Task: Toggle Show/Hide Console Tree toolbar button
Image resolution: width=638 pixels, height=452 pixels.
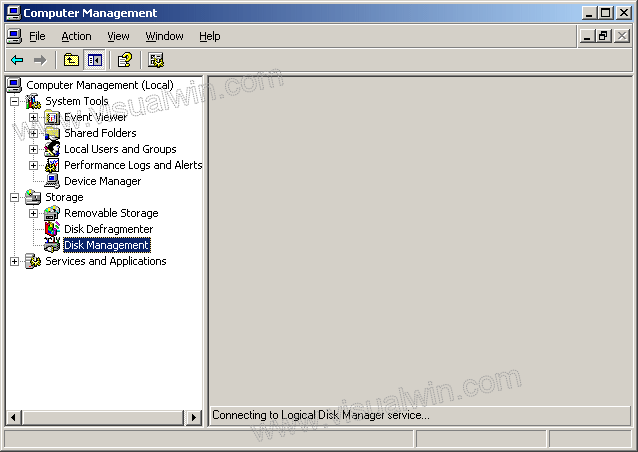Action: pyautogui.click(x=94, y=60)
